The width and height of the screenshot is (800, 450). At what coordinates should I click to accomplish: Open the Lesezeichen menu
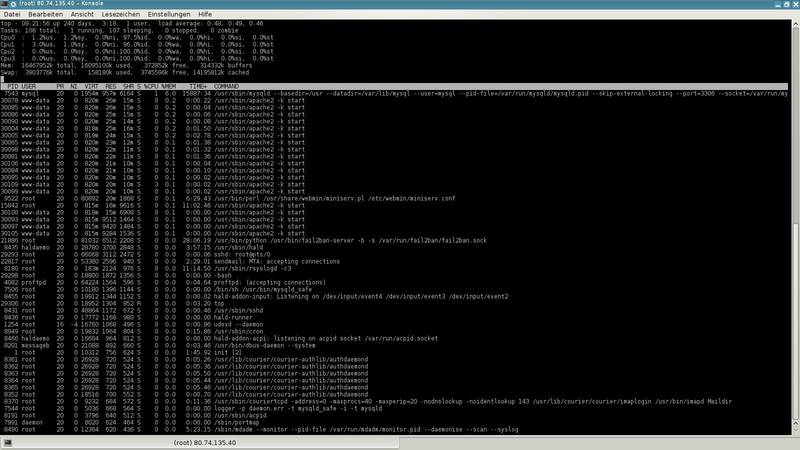pyautogui.click(x=120, y=14)
